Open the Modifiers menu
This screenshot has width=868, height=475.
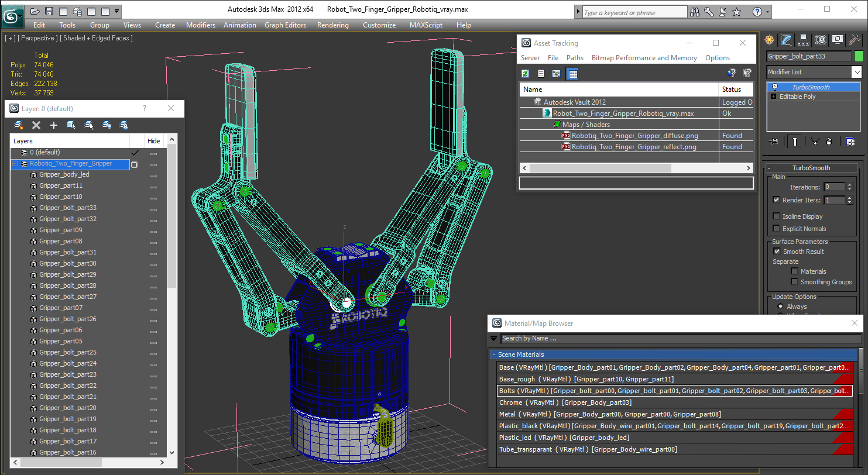201,25
